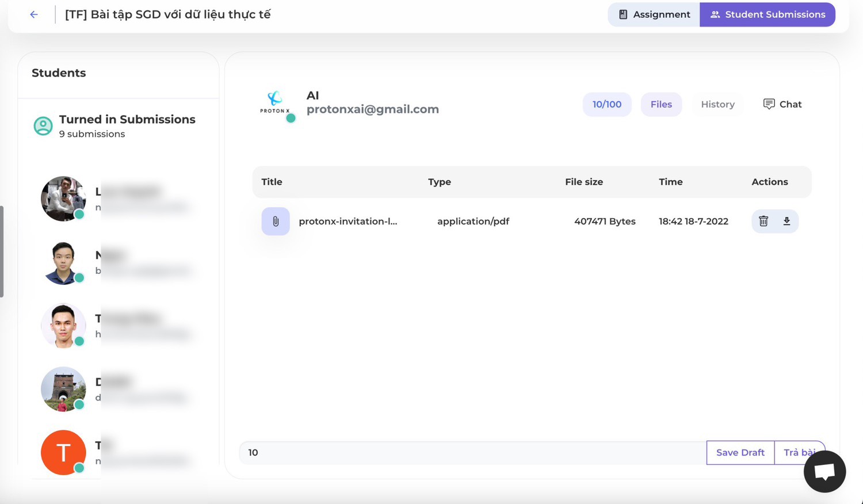Viewport: 863px width, 504px height.
Task: Click the Time column header
Action: [x=671, y=182]
